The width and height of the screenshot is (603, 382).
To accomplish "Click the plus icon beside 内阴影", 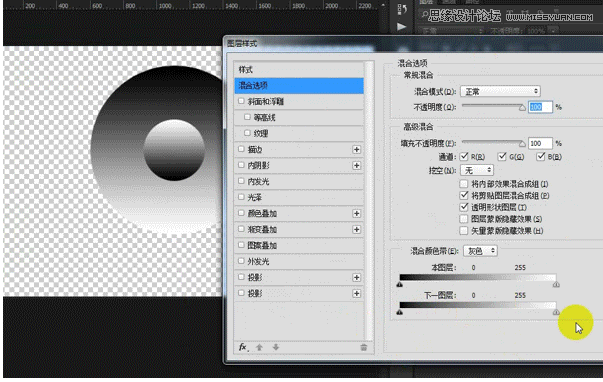I will pyautogui.click(x=356, y=165).
